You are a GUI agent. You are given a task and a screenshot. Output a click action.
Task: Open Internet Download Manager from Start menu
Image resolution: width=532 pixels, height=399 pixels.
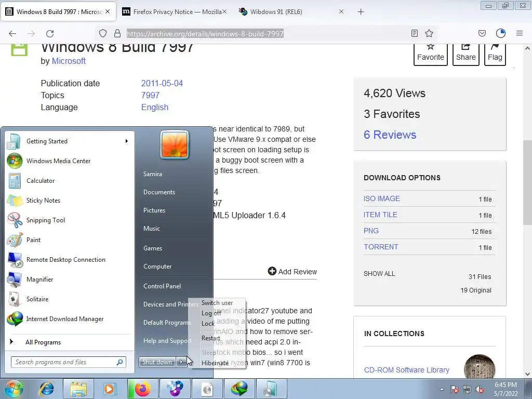pyautogui.click(x=70, y=318)
